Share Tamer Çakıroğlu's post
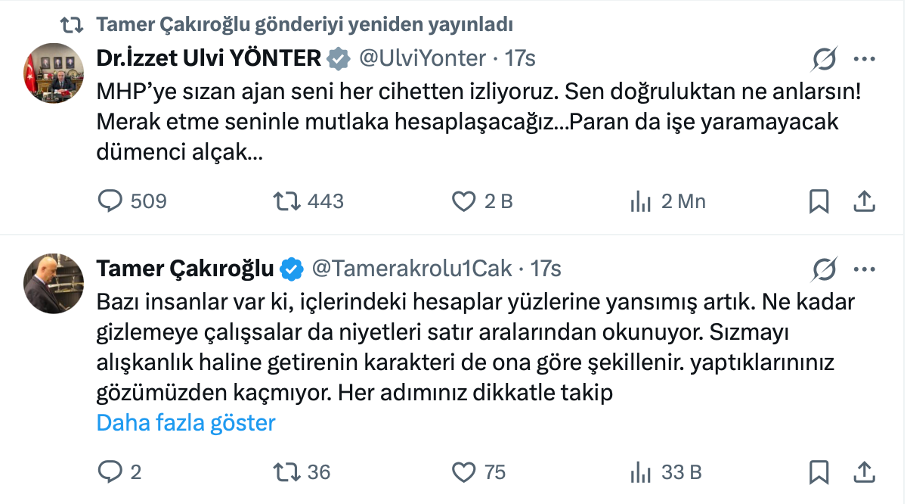The height and width of the screenshot is (504, 908). point(865,472)
